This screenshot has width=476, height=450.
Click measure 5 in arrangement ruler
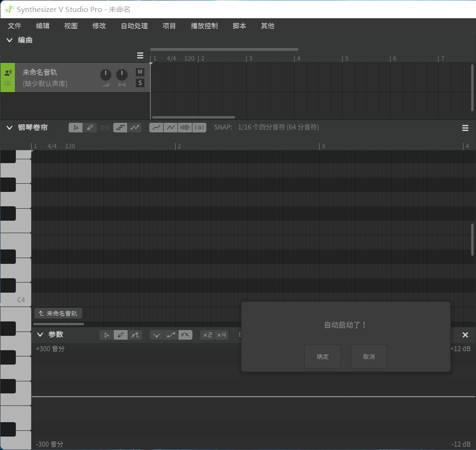click(x=346, y=58)
